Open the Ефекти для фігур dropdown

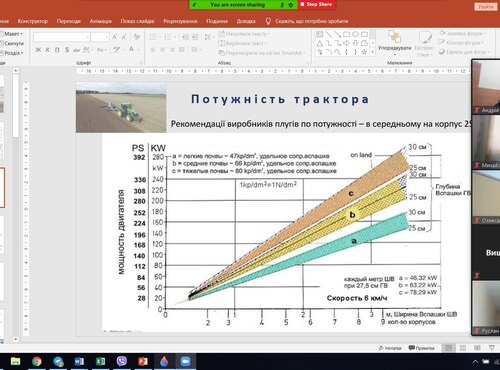click(x=464, y=52)
